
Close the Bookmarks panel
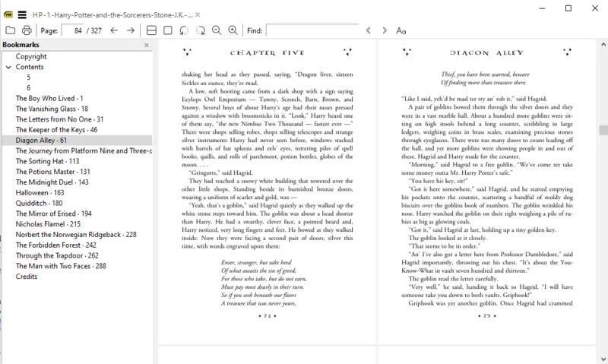147,45
